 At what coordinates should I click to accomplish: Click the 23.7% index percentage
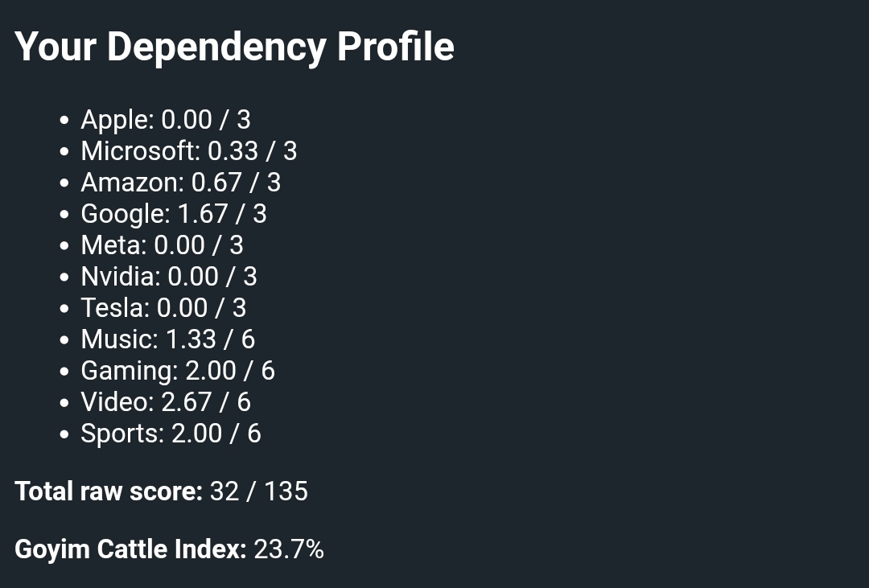point(289,549)
